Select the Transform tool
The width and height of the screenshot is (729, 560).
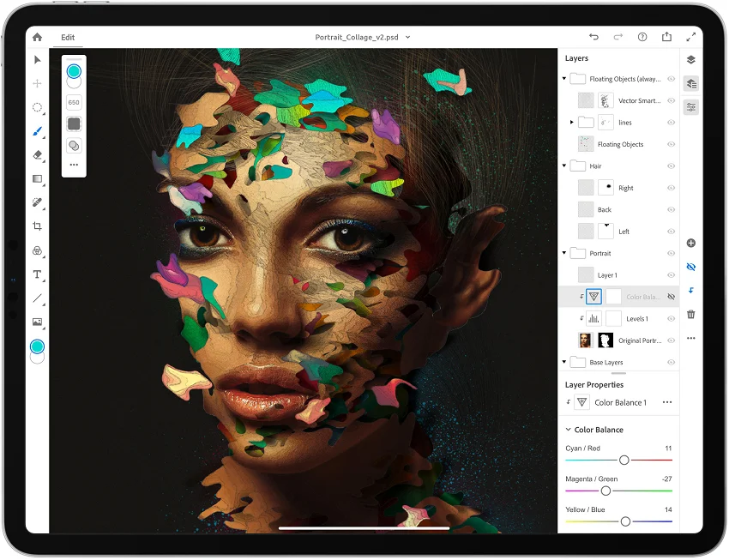[x=37, y=83]
